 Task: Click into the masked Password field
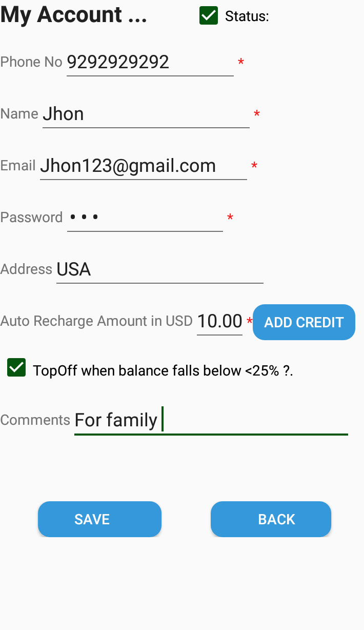[x=145, y=218]
